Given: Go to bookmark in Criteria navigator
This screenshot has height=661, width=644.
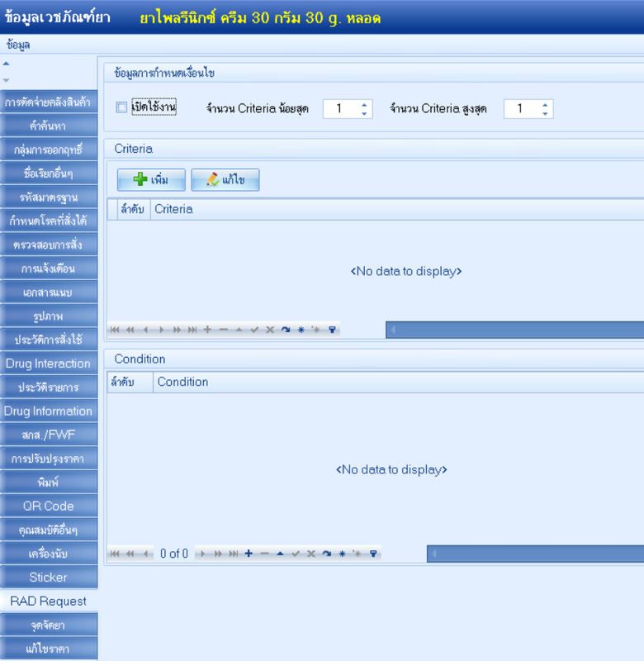Looking at the screenshot, I should 316,330.
